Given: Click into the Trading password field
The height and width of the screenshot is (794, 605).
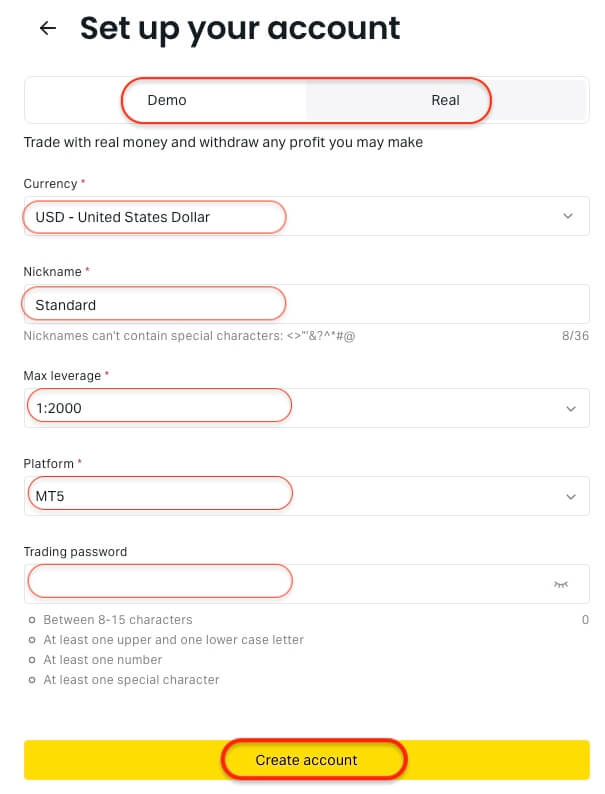Looking at the screenshot, I should 280,584.
